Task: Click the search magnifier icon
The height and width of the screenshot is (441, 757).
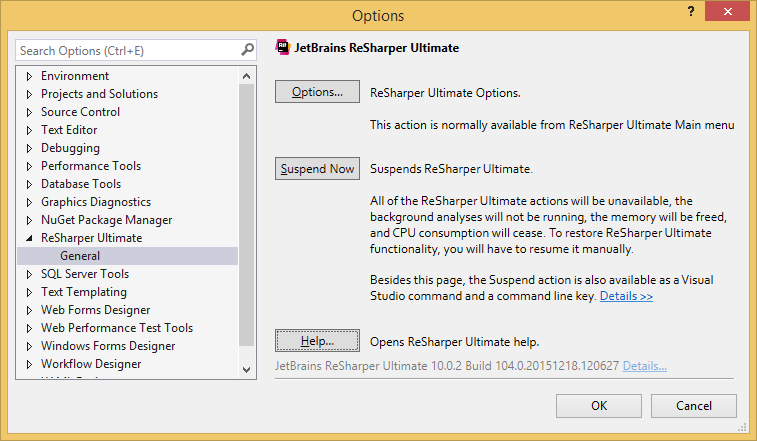Action: pos(248,50)
